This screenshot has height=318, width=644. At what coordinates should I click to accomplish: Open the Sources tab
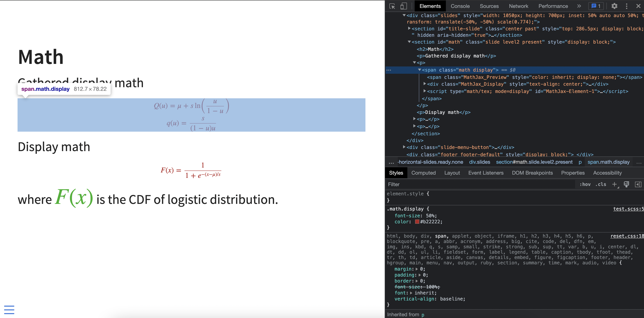coord(489,6)
